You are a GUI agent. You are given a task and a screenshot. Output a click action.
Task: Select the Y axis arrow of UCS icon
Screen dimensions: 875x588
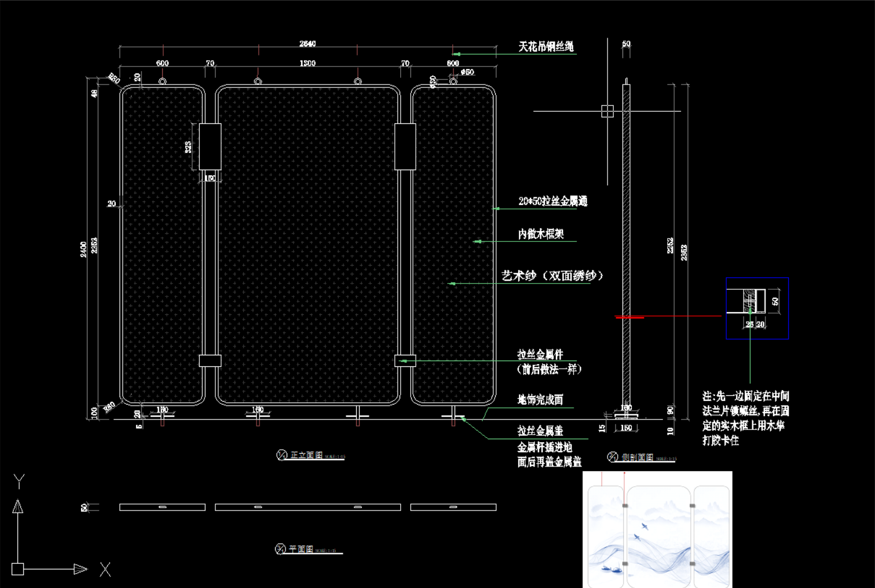[18, 506]
